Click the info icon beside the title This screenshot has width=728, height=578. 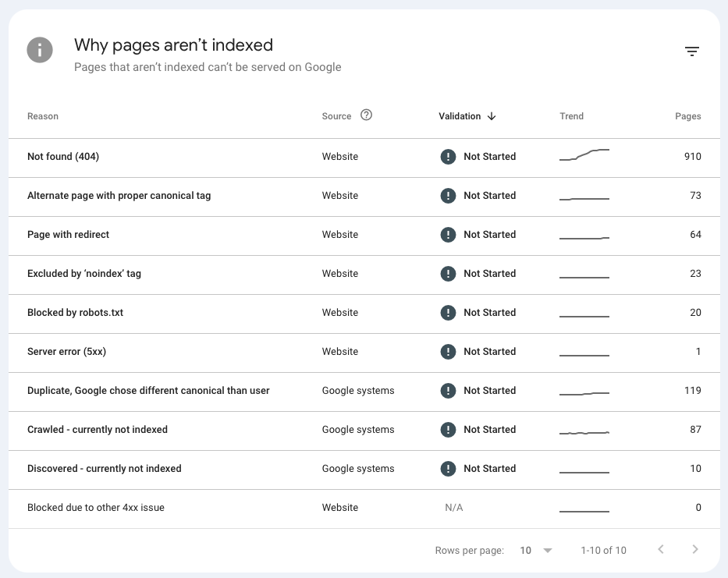(40, 50)
